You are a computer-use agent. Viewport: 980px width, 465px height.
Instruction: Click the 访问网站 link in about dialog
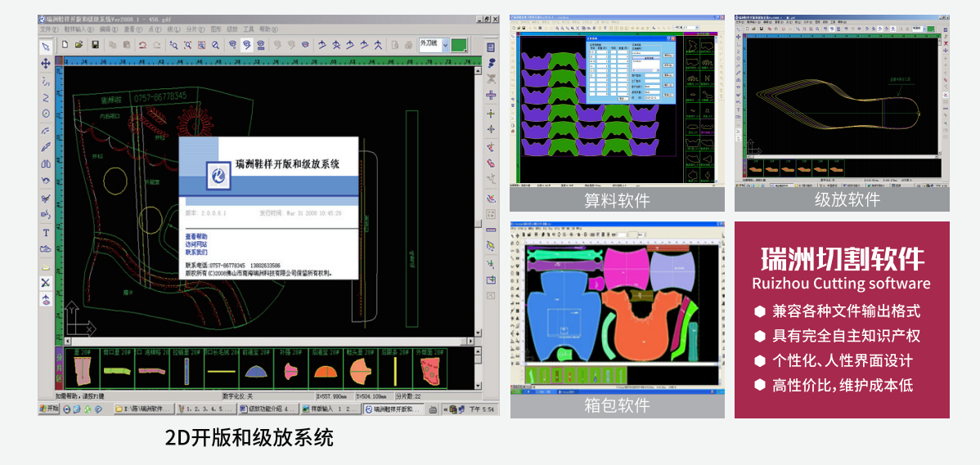196,244
